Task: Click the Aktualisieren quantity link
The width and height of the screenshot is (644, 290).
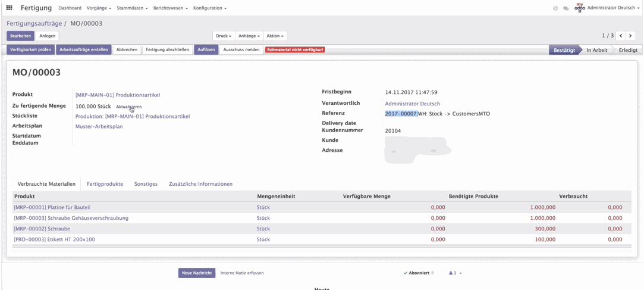Action: 128,107
